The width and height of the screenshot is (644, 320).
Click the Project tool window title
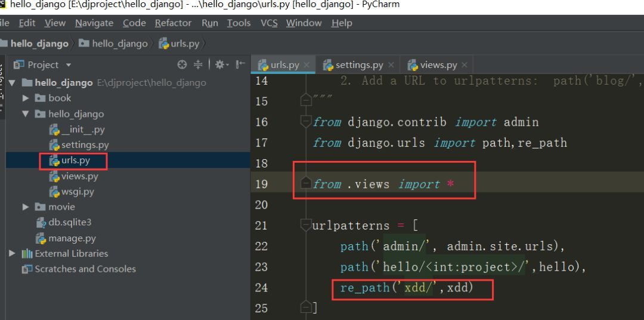[43, 65]
